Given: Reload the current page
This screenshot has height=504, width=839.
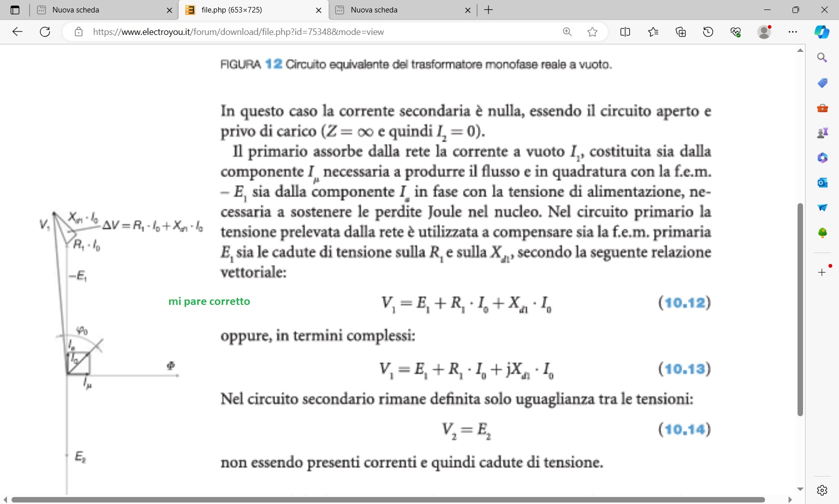Looking at the screenshot, I should pos(45,32).
